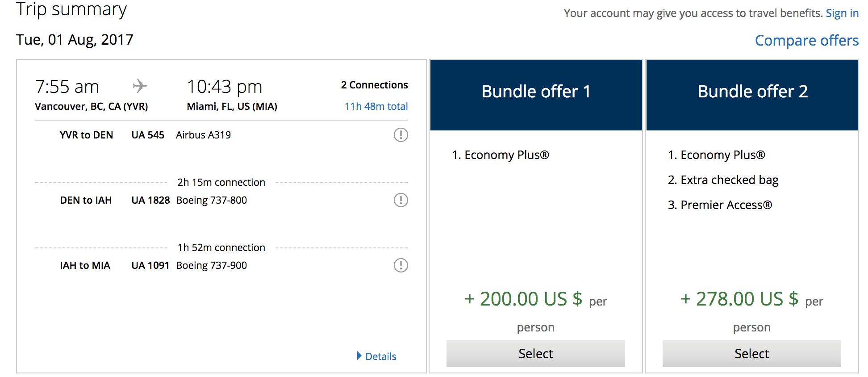This screenshot has width=868, height=377.
Task: Click the Bundle offer 2 header
Action: pos(752,92)
